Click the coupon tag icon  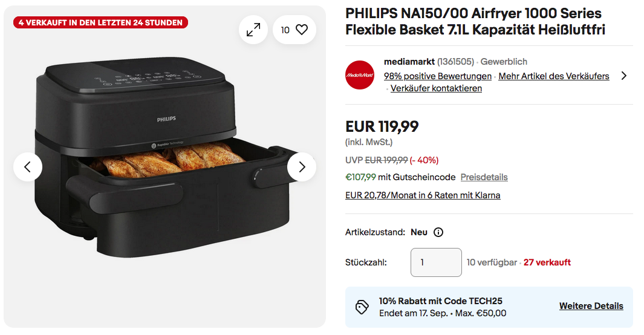point(362,307)
